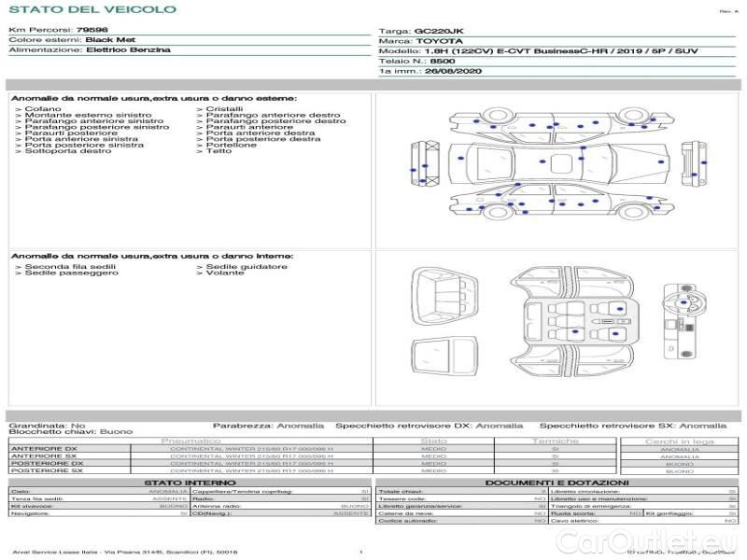Click Montante esterno sinistro entry
This screenshot has width=747, height=560.
[x=88, y=115]
